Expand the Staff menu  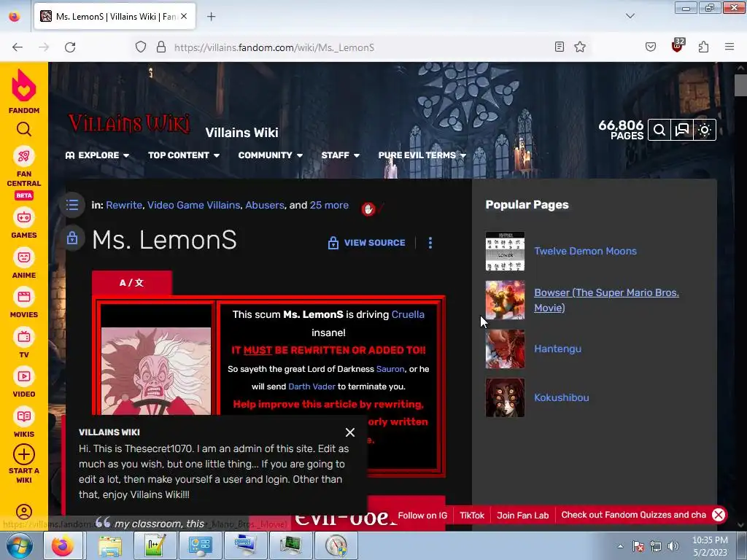[340, 155]
